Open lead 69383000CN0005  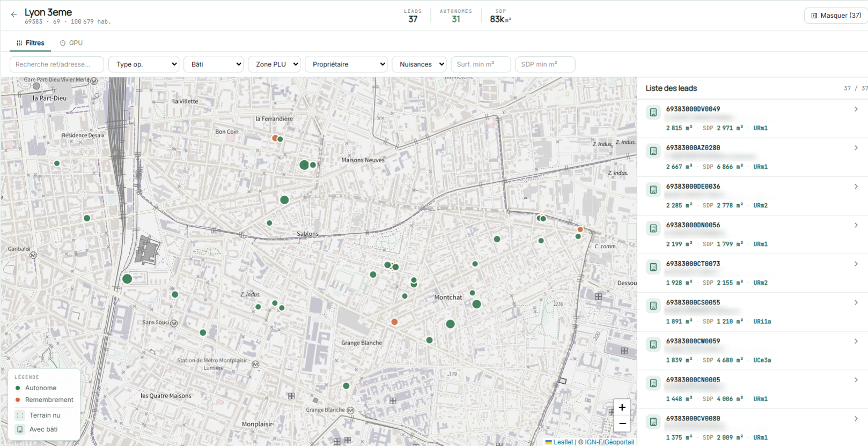click(753, 389)
